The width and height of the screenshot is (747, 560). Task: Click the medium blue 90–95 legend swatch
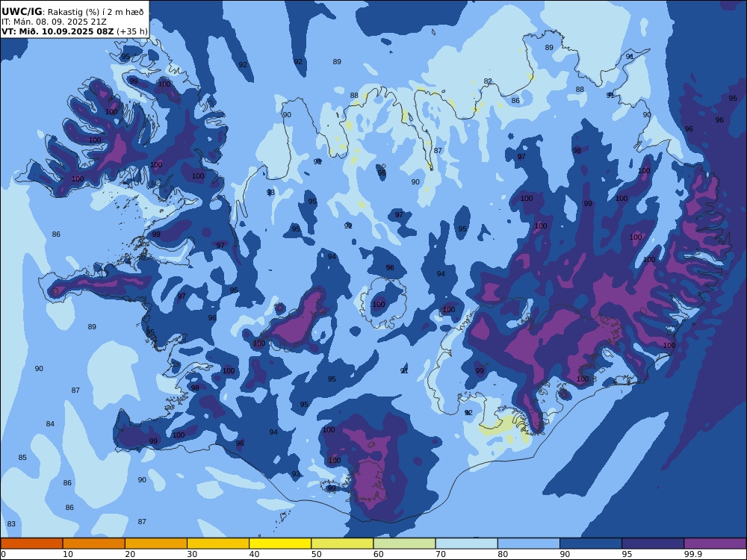tap(591, 544)
